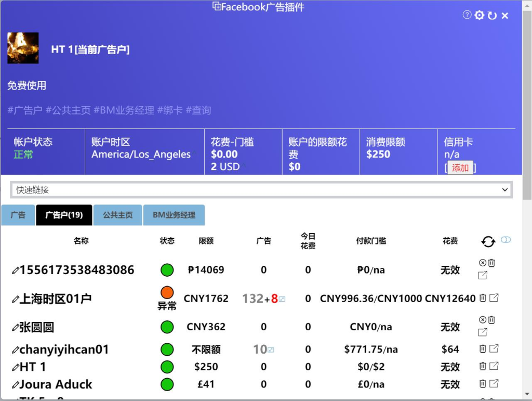This screenshot has height=401, width=532.
Task: Open the help question mark icon
Action: [467, 15]
